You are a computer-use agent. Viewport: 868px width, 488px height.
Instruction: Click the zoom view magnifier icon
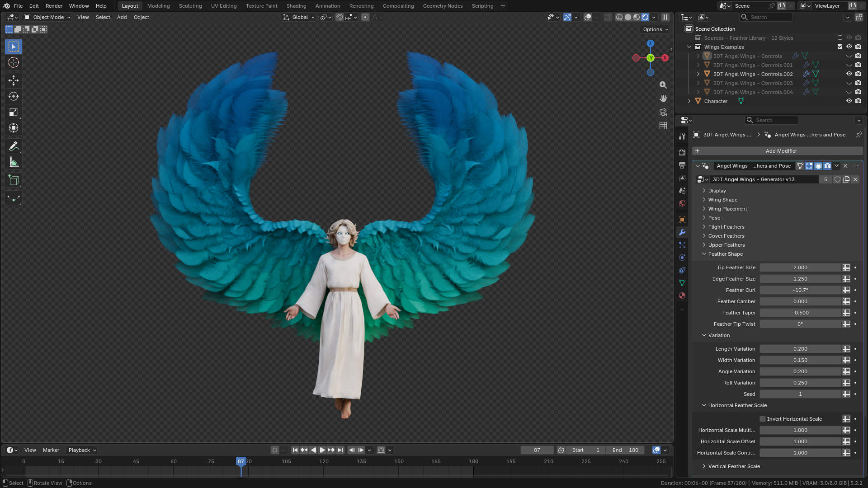point(663,85)
